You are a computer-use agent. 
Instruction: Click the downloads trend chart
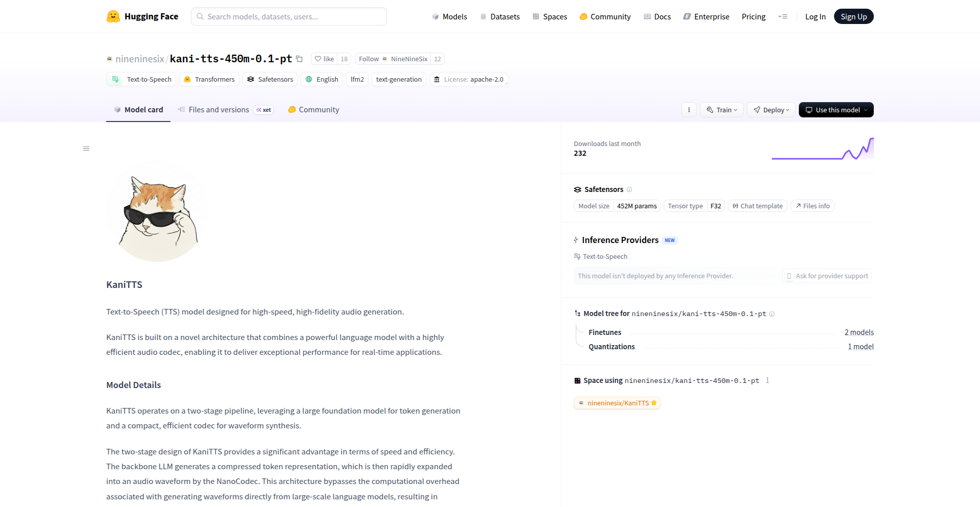[822, 149]
